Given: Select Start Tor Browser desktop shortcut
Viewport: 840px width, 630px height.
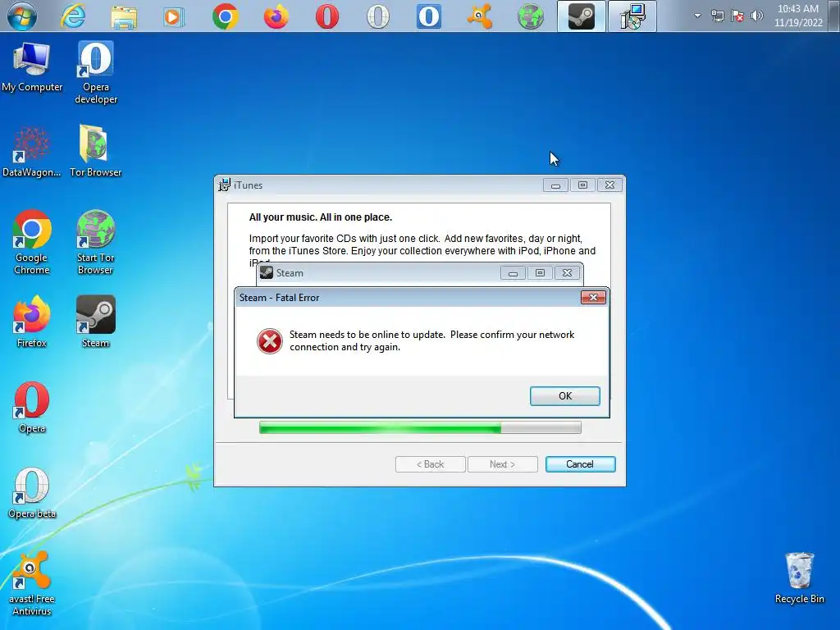Looking at the screenshot, I should pos(95,242).
